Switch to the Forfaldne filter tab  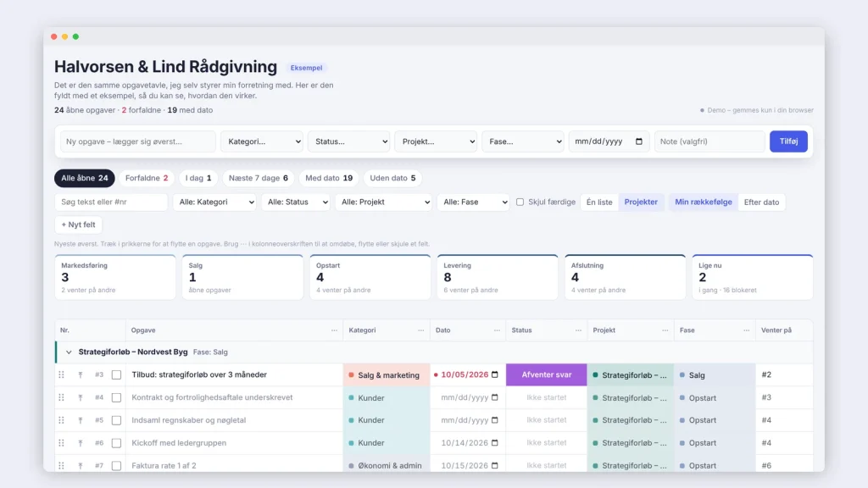147,178
